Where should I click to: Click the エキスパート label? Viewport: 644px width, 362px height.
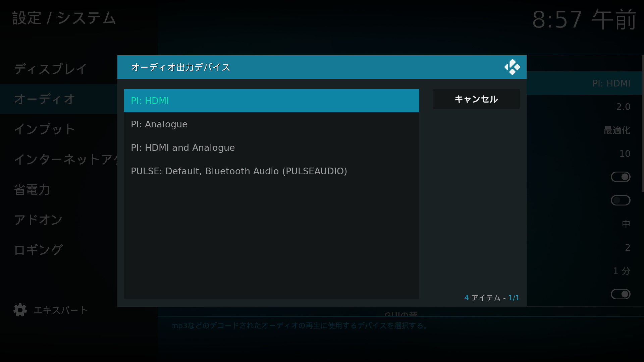point(60,310)
